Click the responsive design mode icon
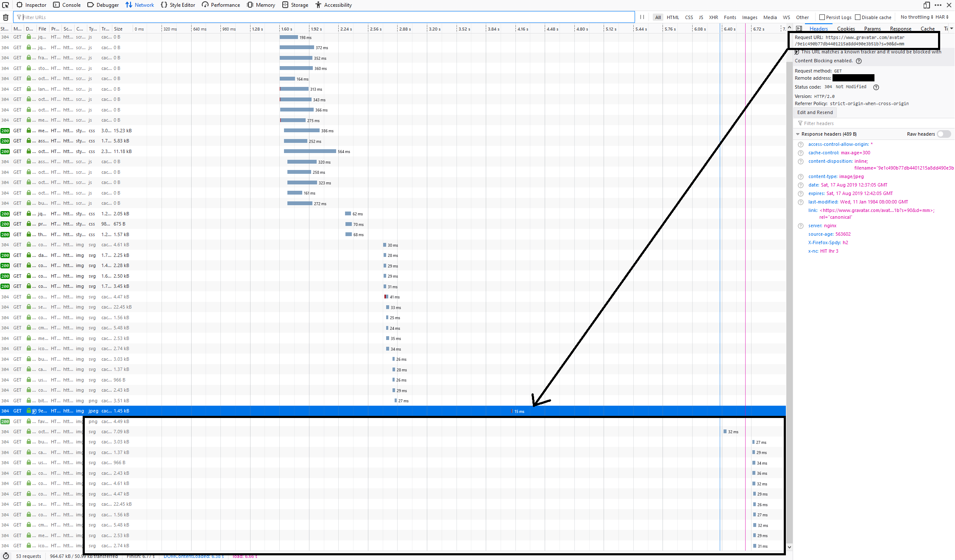The height and width of the screenshot is (560, 955). pos(927,5)
